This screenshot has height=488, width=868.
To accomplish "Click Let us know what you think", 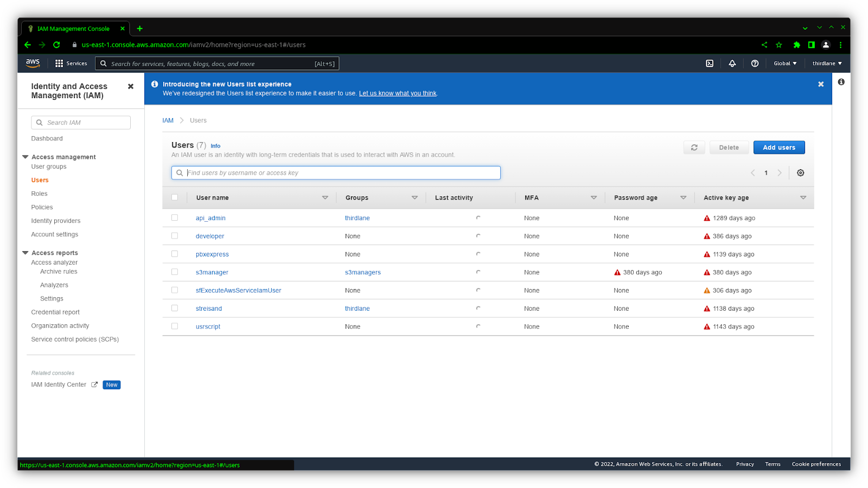I will [x=398, y=93].
